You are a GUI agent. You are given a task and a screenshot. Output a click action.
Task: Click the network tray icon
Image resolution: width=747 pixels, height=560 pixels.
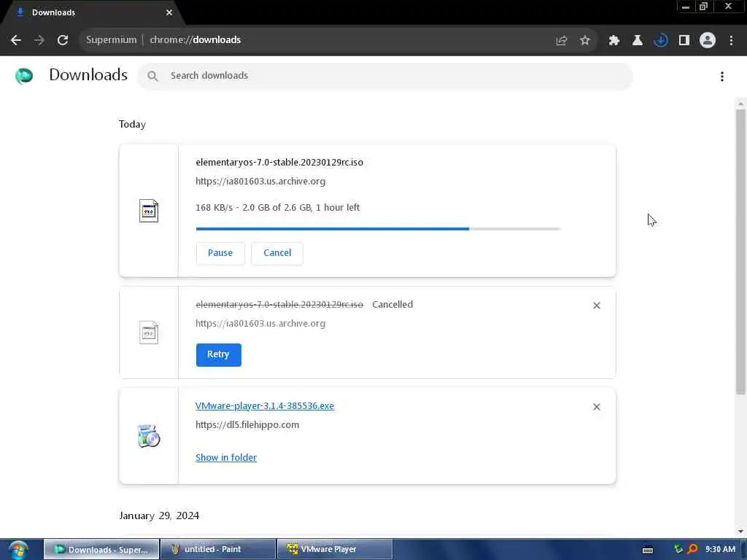678,549
